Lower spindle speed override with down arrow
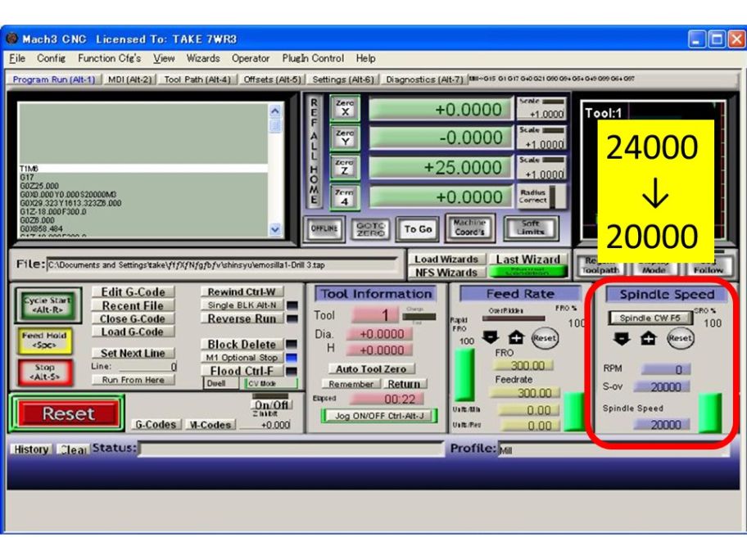The width and height of the screenshot is (747, 560). pyautogui.click(x=622, y=339)
